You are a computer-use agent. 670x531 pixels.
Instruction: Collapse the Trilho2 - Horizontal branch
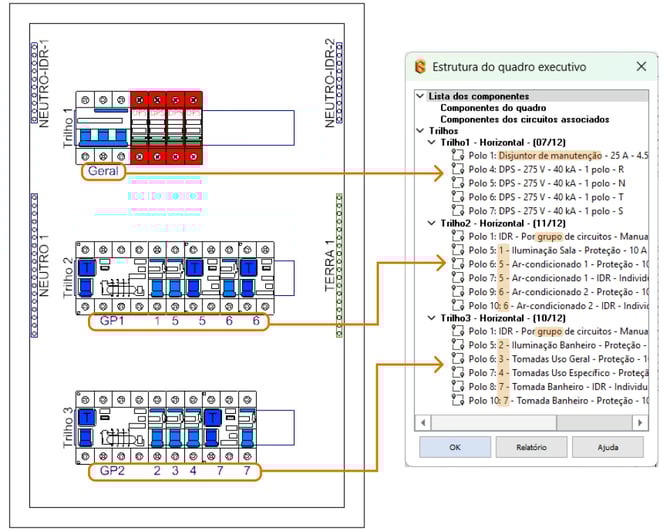click(431, 223)
